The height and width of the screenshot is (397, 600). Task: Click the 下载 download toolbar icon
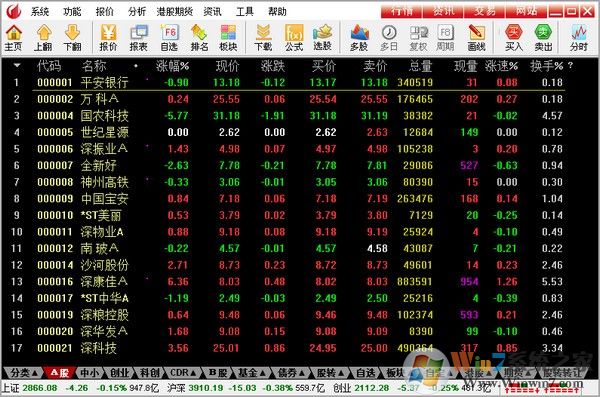[263, 38]
